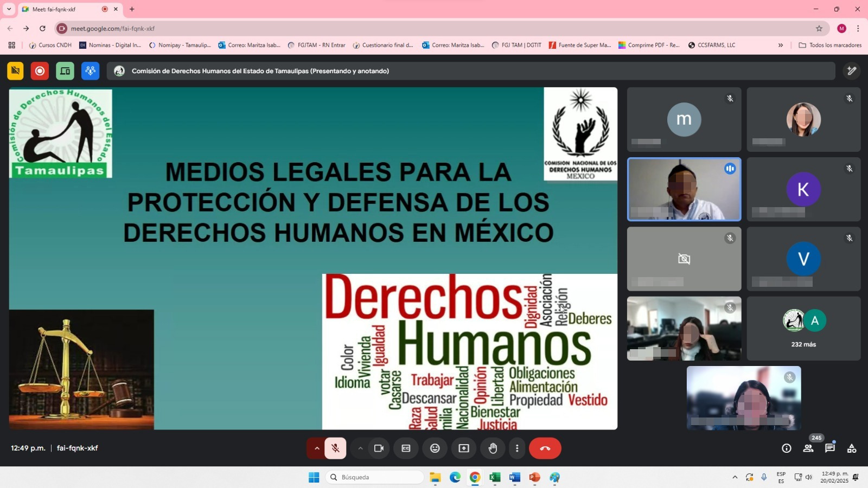
Task: Raise your hand
Action: [x=493, y=448]
